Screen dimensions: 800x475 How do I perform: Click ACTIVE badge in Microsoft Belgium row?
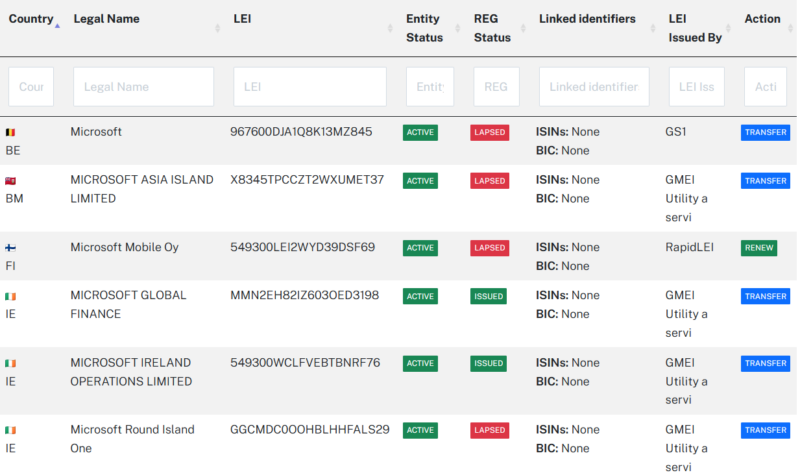[x=420, y=133]
